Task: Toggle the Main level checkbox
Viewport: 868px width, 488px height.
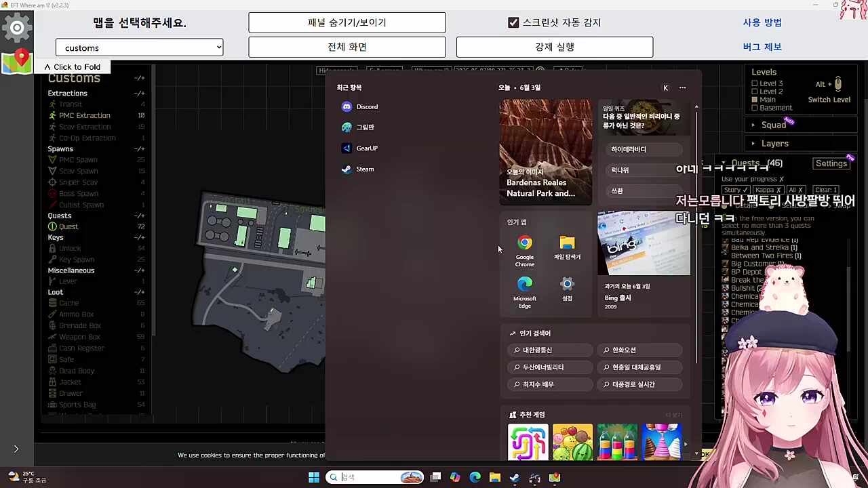Action: (754, 100)
